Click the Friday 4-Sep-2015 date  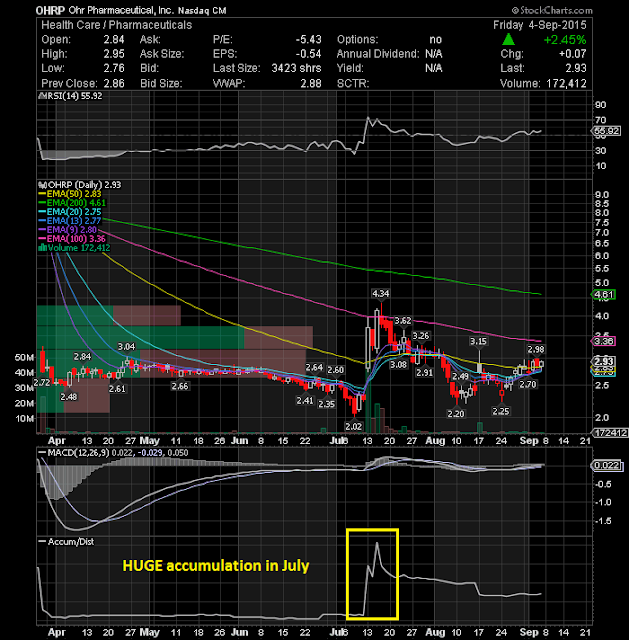539,25
